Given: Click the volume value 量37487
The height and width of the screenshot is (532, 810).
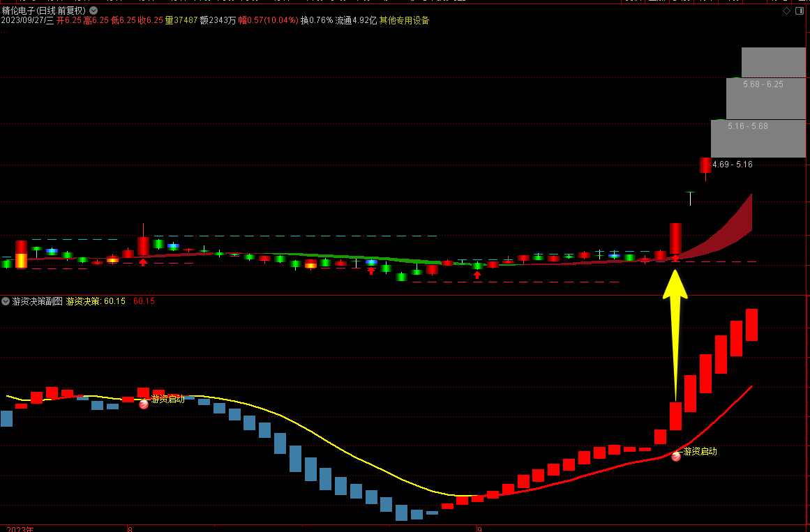Looking at the screenshot, I should 181,21.
